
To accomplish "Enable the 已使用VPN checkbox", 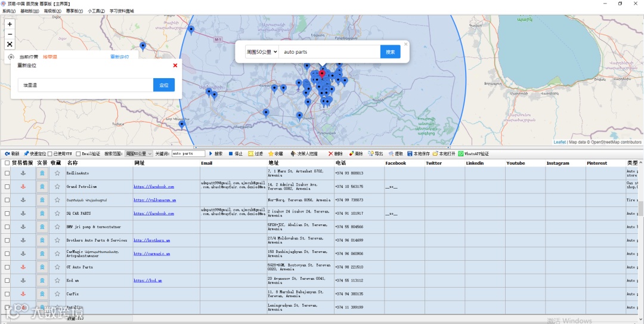I will tap(50, 154).
